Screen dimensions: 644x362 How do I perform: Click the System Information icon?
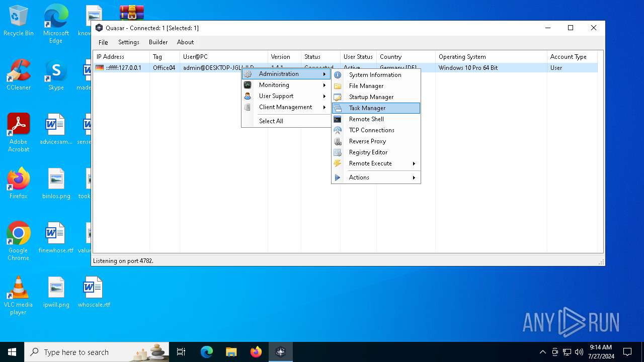(x=338, y=75)
